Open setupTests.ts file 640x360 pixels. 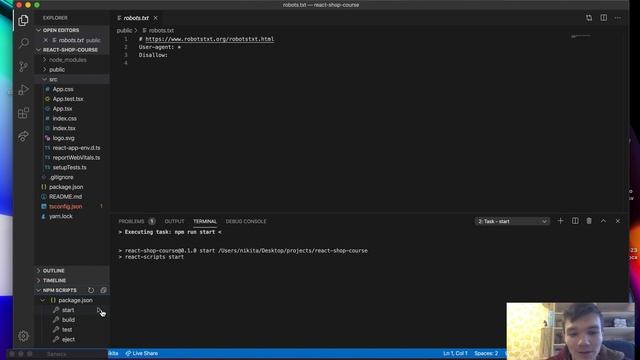point(69,167)
